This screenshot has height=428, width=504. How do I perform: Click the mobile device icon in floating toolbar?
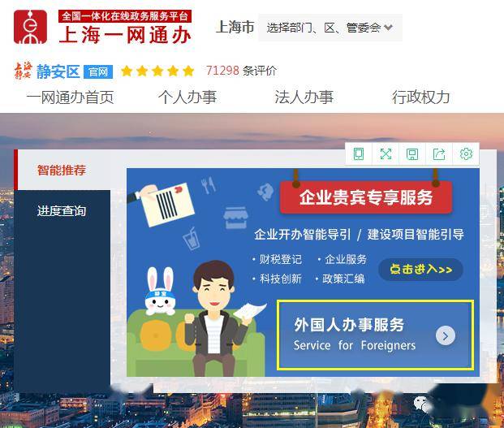click(x=359, y=153)
